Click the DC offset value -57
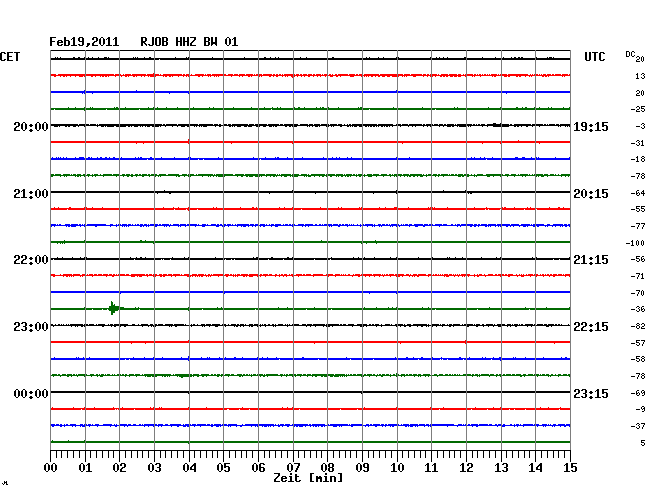Viewport: 650px width, 494px height. click(638, 343)
